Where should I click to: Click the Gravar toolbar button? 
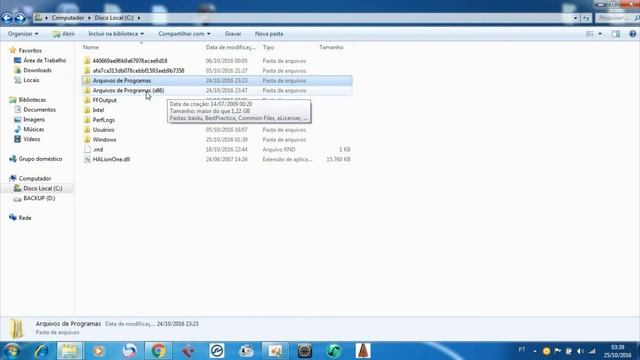point(233,34)
